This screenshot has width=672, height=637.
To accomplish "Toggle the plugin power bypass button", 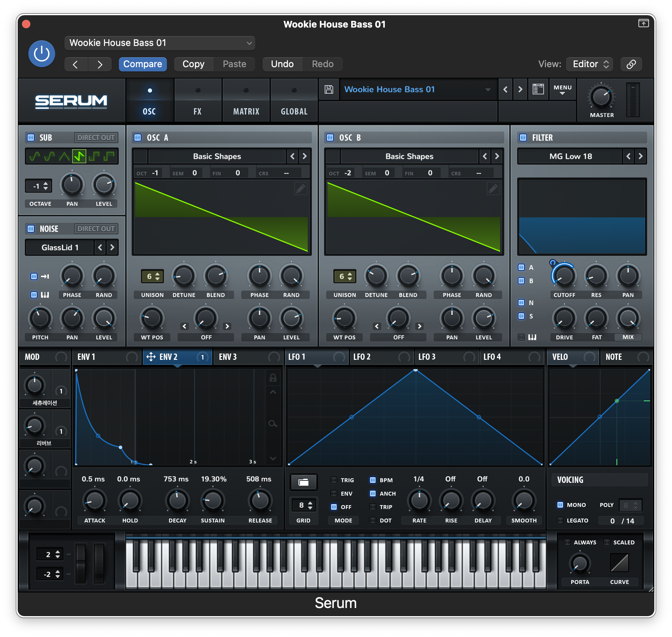I will coord(42,54).
